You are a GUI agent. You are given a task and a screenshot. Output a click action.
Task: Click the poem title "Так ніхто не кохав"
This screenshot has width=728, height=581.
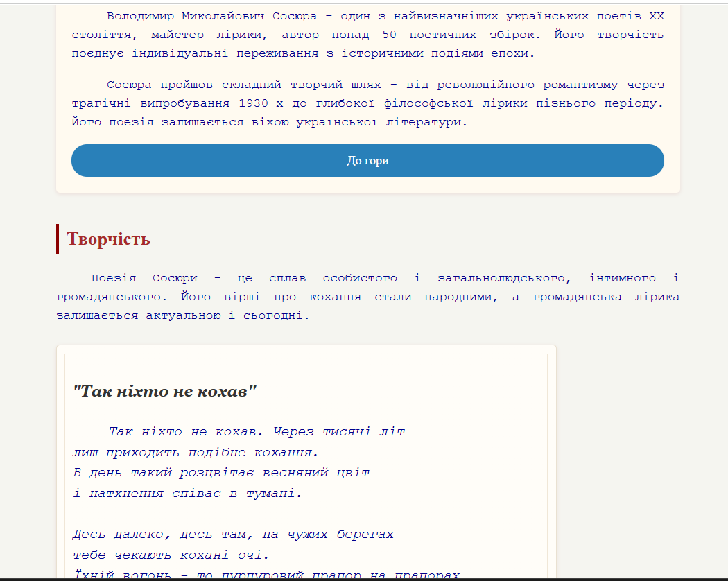click(165, 391)
